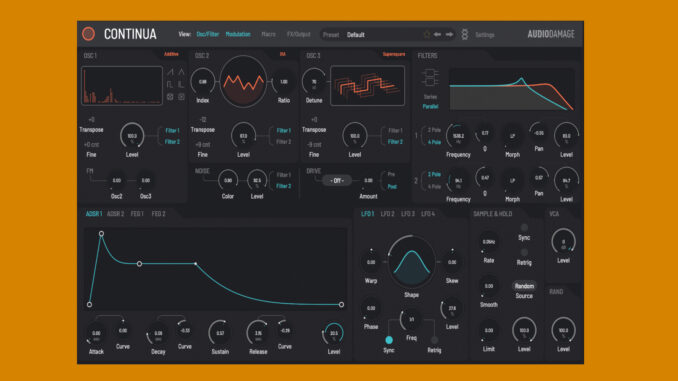Screen dimensions: 678x381
Task: Route Noise to Filter 2
Action: tap(284, 186)
